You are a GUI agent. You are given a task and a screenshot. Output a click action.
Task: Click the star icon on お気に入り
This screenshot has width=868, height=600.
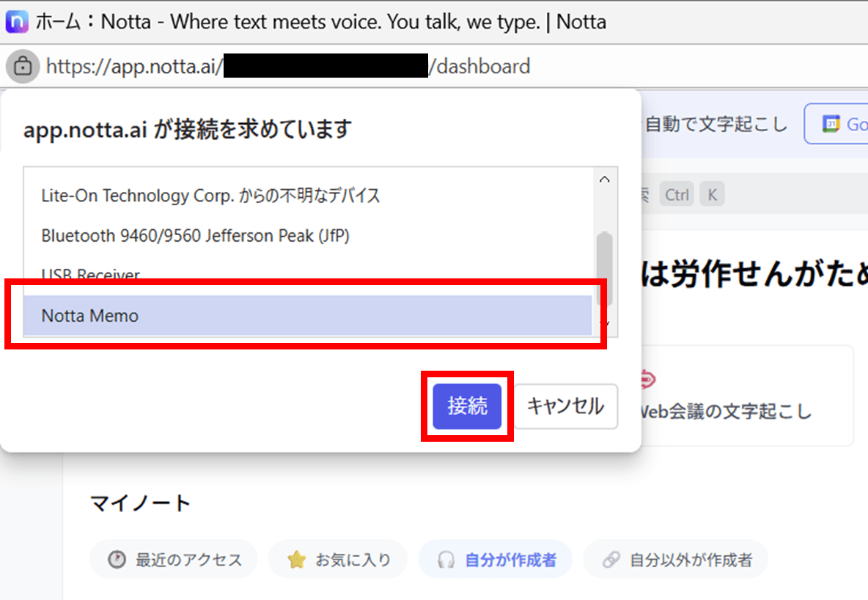pos(296,560)
